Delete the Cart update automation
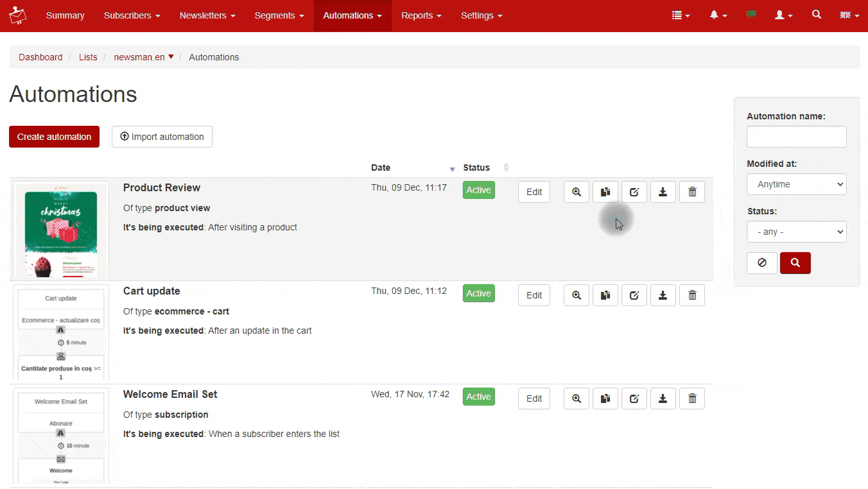Viewport: 868px width, 489px height. tap(692, 295)
